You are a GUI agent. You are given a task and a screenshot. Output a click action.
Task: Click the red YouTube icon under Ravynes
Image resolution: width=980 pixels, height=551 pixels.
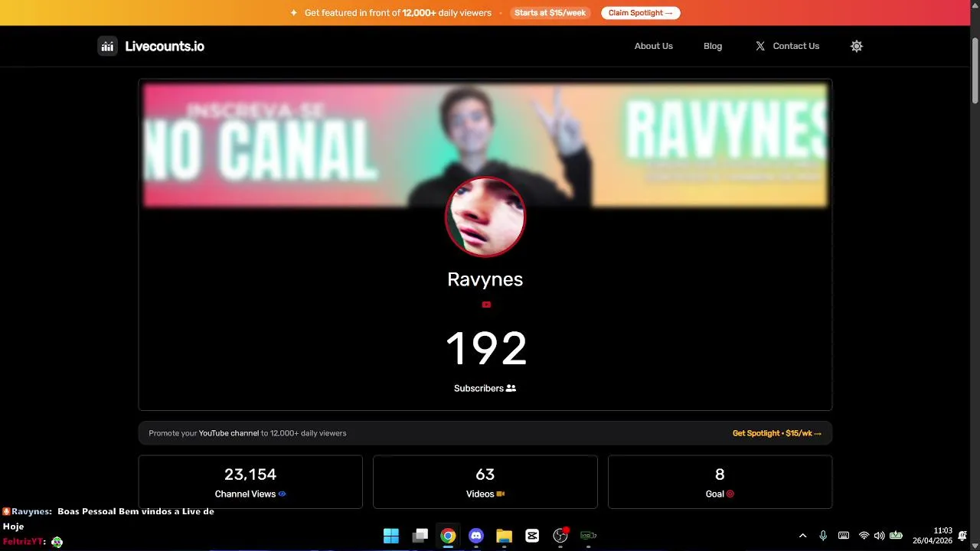486,305
